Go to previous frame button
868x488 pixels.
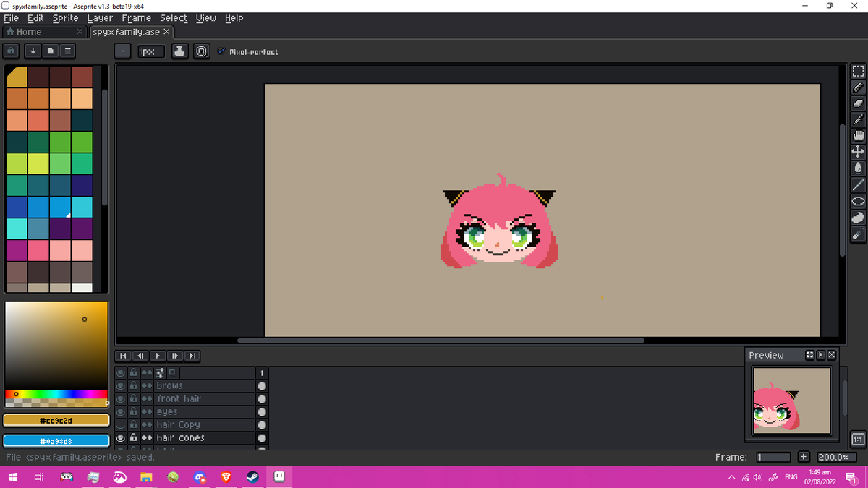[140, 356]
